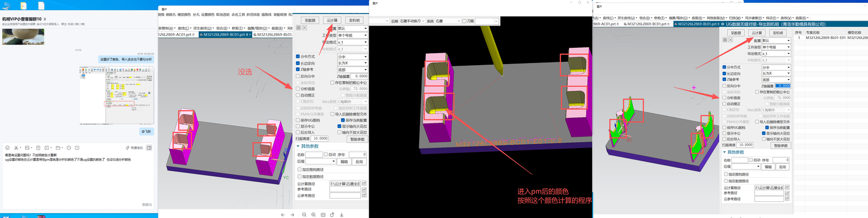
Task: Click Z轴偏置 value field in left window
Action: pyautogui.click(x=359, y=76)
